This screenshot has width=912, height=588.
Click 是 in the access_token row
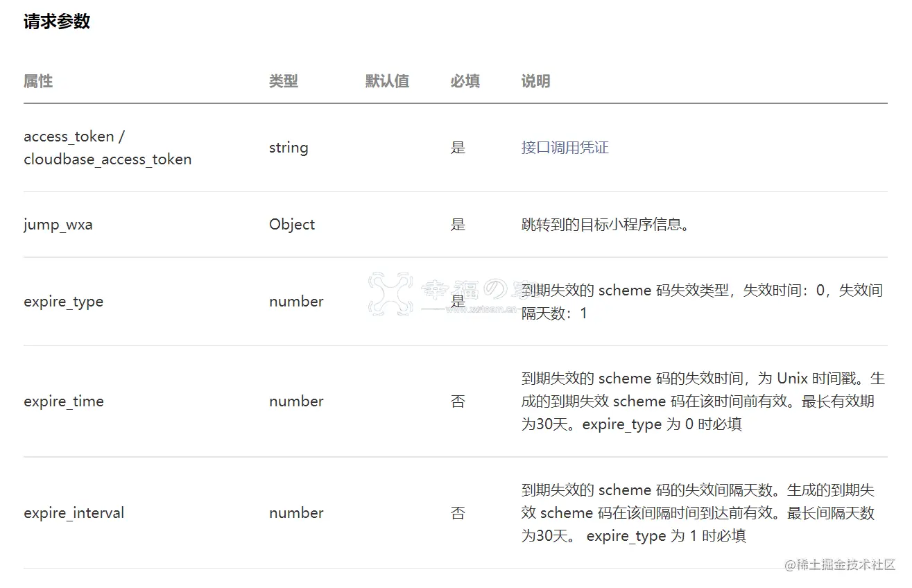pyautogui.click(x=458, y=148)
